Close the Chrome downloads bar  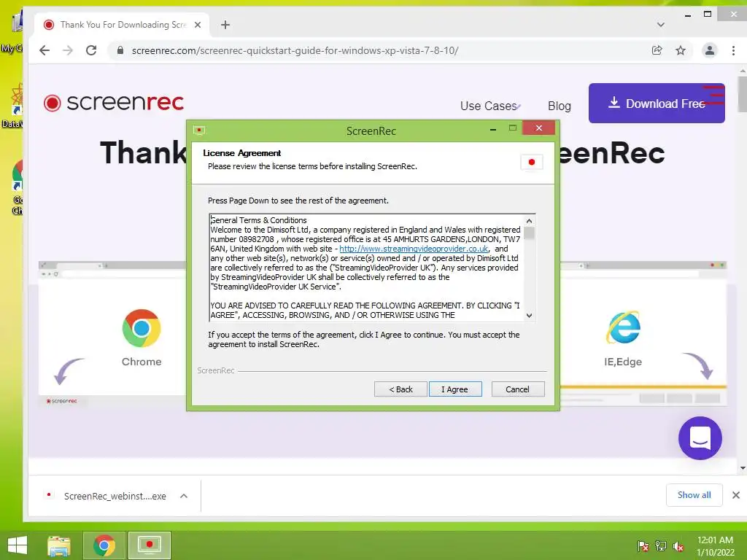click(735, 495)
